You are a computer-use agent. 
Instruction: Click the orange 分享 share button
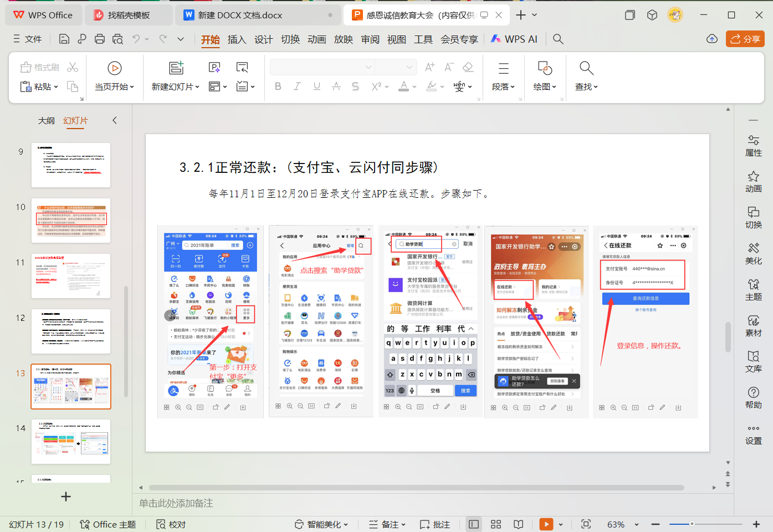pos(745,39)
